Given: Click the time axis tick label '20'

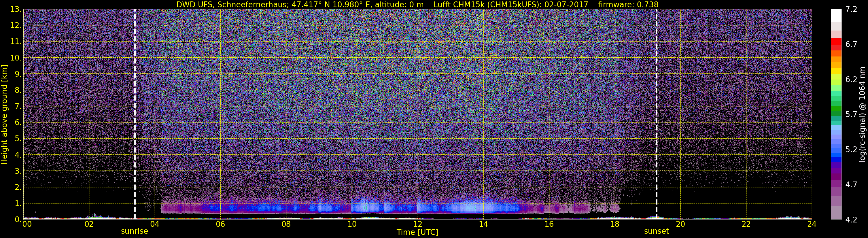Looking at the screenshot, I should tap(680, 224).
